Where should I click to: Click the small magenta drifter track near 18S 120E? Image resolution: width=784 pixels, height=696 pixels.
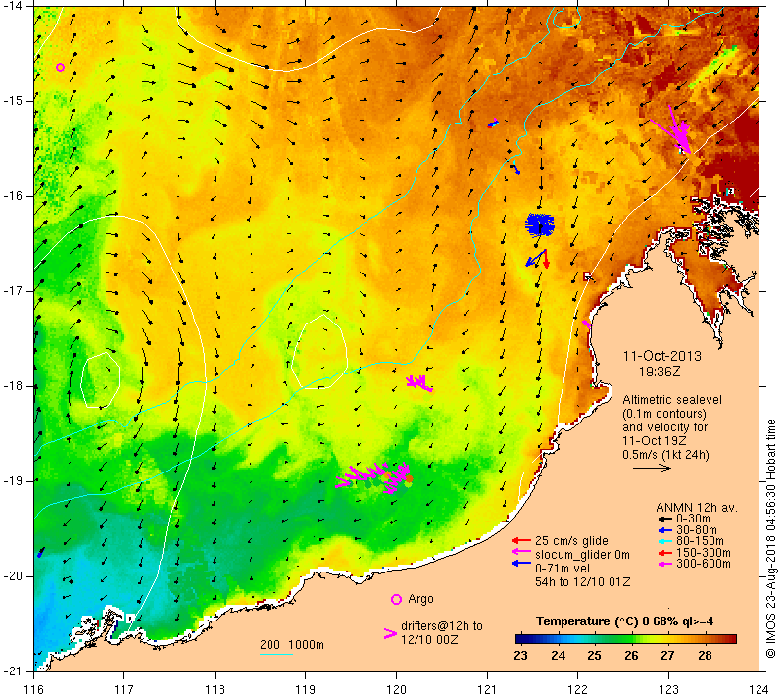[x=419, y=383]
